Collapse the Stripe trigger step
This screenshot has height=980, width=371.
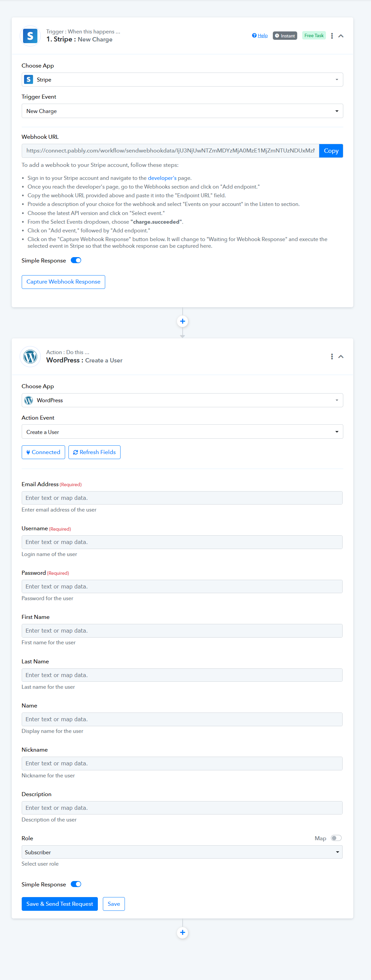tap(341, 36)
